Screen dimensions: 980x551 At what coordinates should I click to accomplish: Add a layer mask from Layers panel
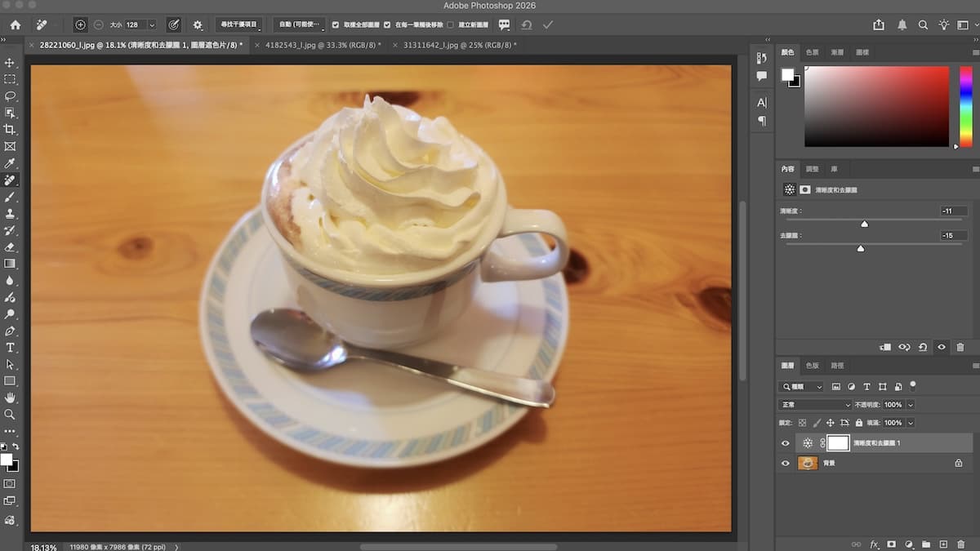coord(891,544)
